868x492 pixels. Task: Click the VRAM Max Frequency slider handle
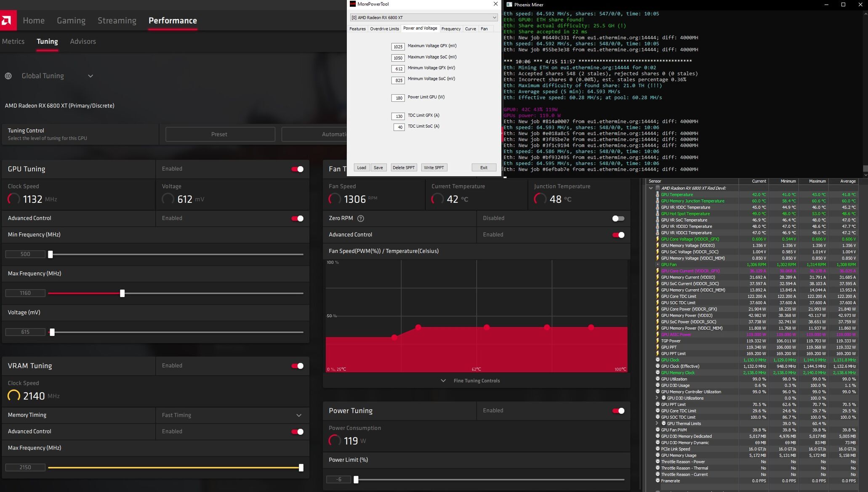[x=301, y=468]
